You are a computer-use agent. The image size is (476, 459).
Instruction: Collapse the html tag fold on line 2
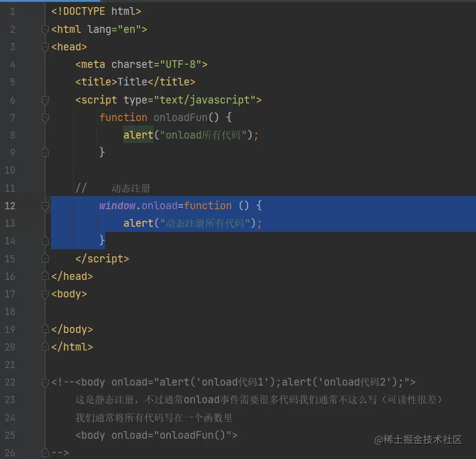[45, 30]
